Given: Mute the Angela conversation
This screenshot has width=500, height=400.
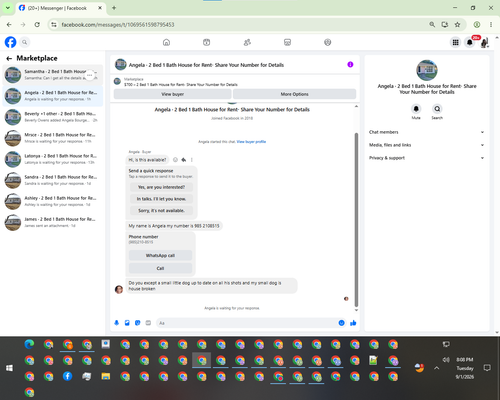Looking at the screenshot, I should 416,109.
